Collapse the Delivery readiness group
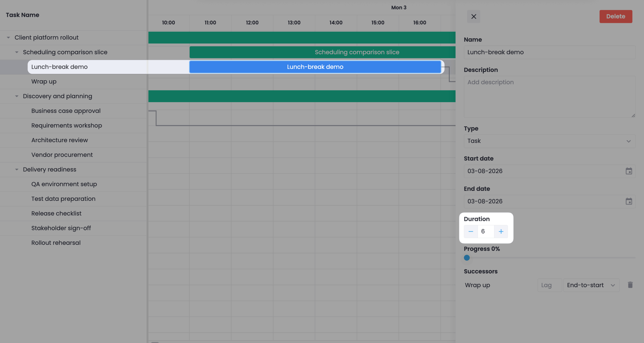Screen dimensions: 644x343 [17, 169]
